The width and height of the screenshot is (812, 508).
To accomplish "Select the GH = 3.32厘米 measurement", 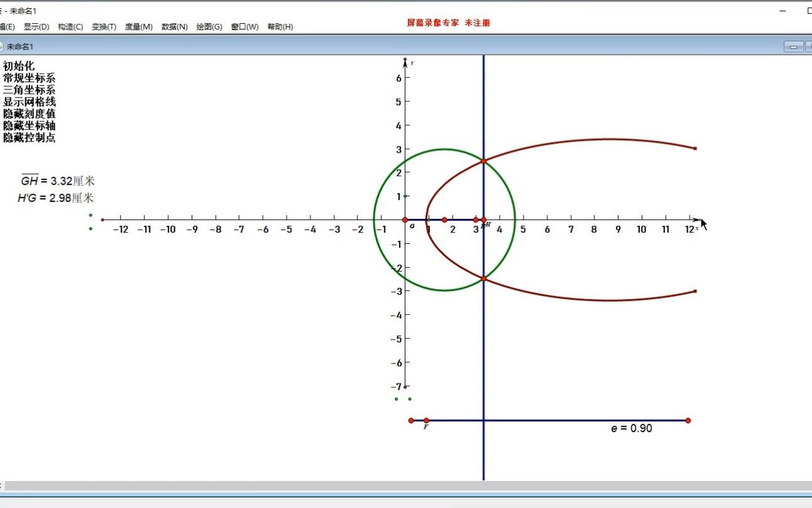I will pos(58,180).
